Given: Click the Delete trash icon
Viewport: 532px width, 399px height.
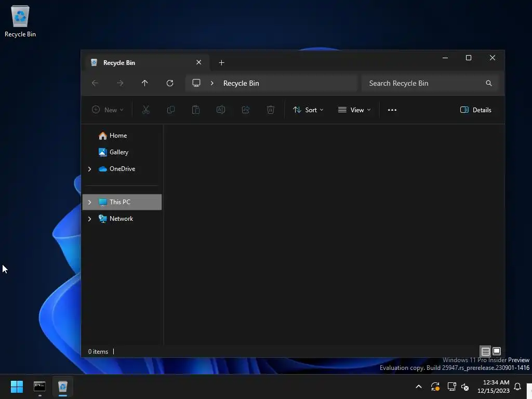Looking at the screenshot, I should point(271,110).
